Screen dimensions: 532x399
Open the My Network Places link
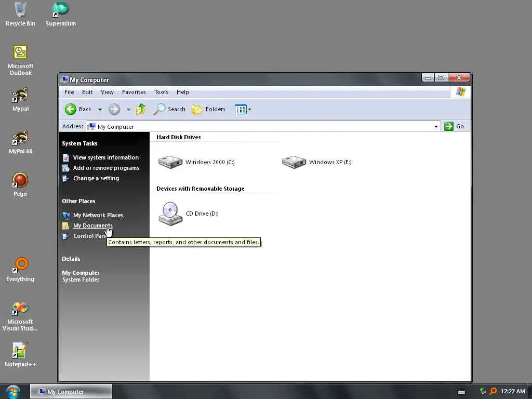coord(98,215)
